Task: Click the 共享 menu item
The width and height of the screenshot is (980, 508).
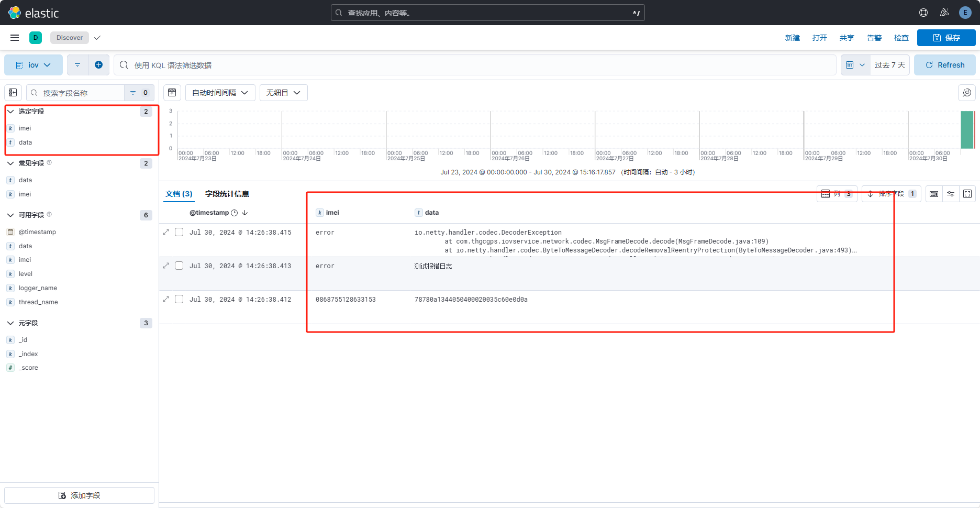Action: 847,38
